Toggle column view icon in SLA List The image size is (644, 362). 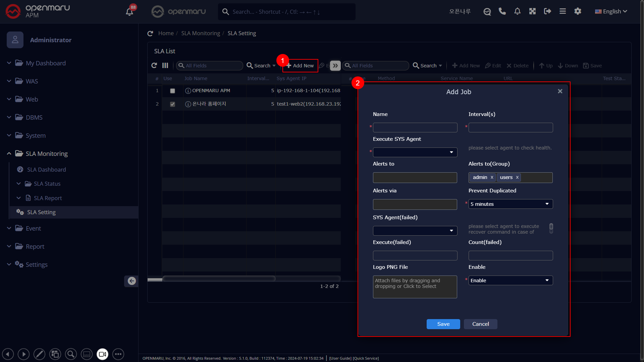(x=165, y=66)
